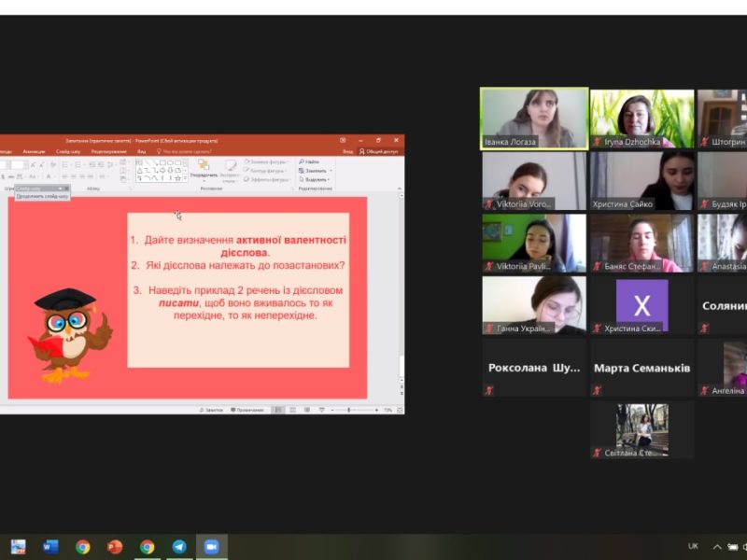Click the PowerPoint icon in the taskbar
Viewport: 747px width, 560px height.
(115, 547)
